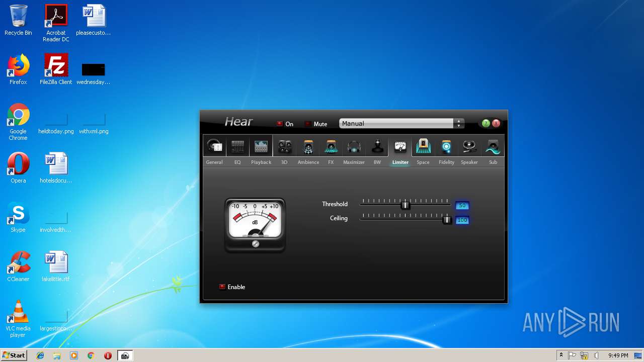Close the Hear window

click(x=496, y=123)
